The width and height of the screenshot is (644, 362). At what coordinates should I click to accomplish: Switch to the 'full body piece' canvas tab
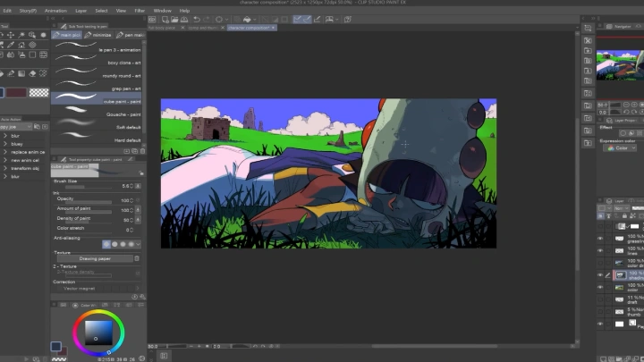coord(162,28)
